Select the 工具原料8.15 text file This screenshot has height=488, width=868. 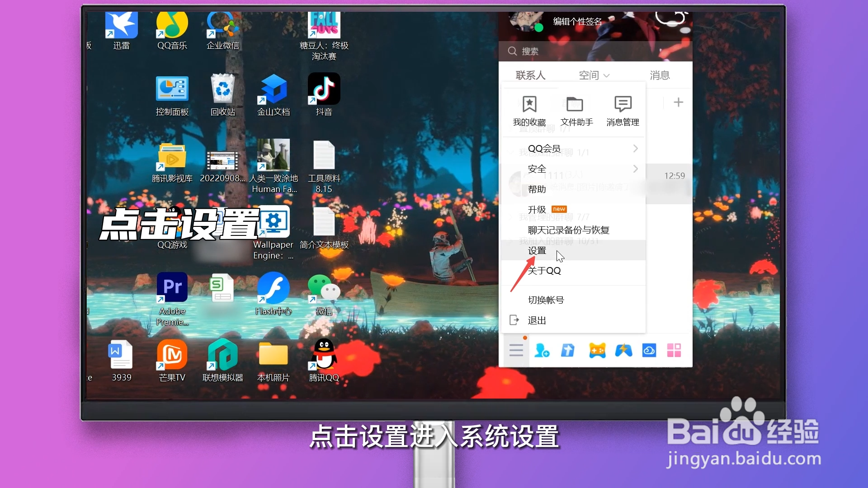coord(324,167)
